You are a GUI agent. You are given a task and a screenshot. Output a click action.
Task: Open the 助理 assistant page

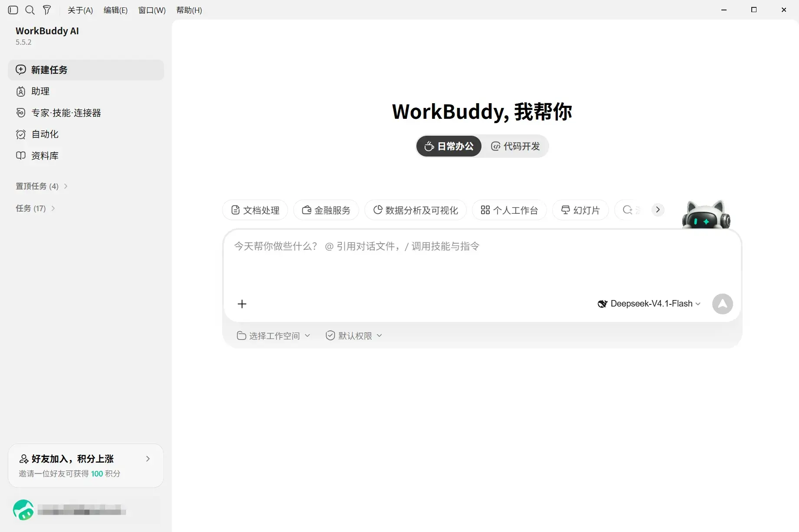point(86,91)
